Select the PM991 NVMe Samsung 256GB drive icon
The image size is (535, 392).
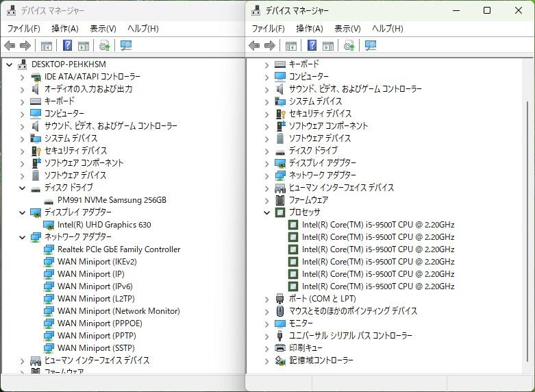click(49, 201)
